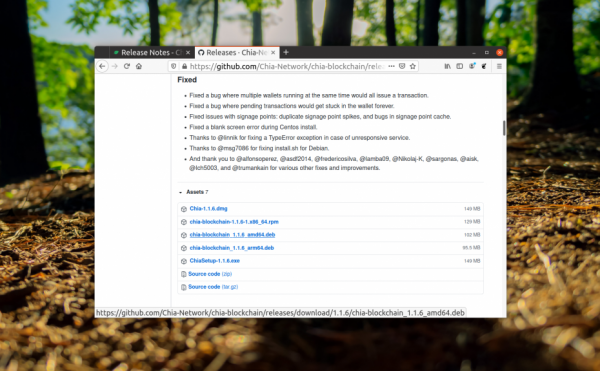Open page actions three-dot menu

(391, 66)
